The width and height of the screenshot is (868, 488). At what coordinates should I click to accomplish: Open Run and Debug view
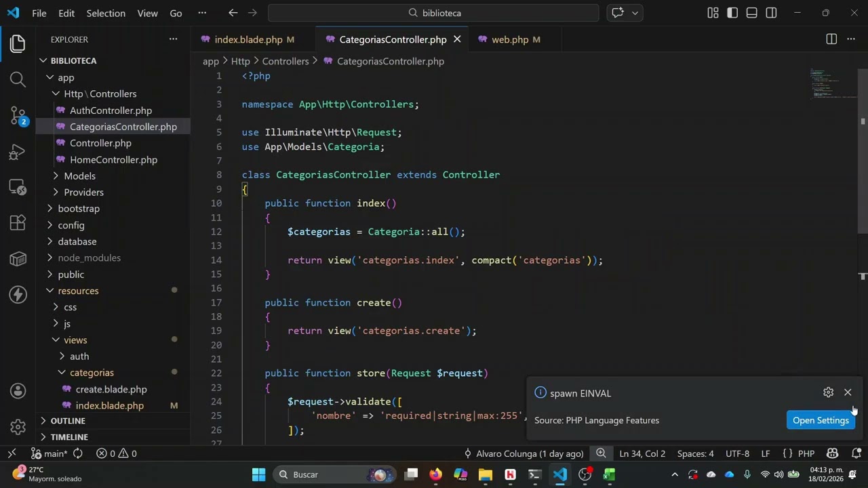coord(18,152)
